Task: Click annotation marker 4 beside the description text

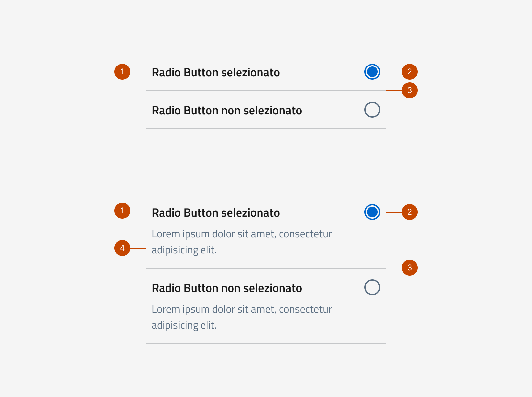Action: pos(122,247)
